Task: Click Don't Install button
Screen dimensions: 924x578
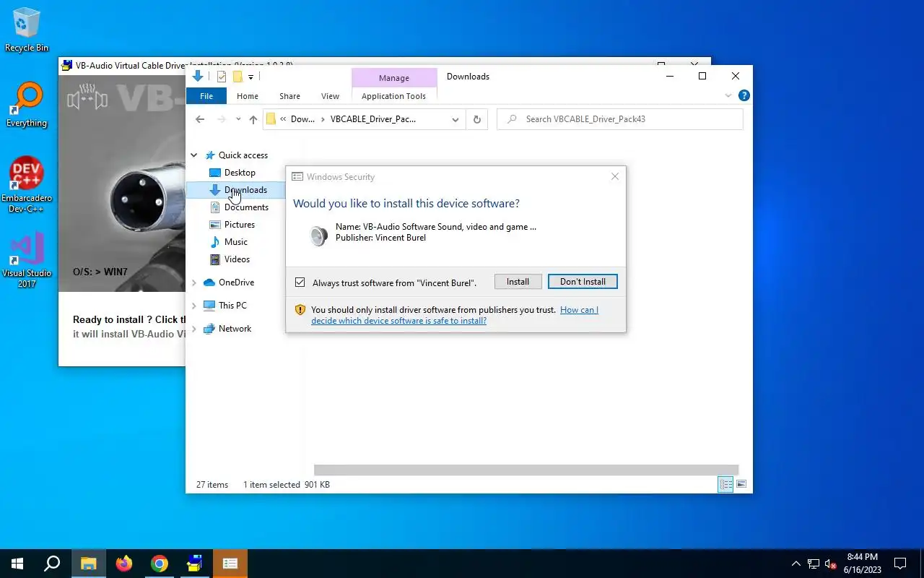Action: (583, 282)
